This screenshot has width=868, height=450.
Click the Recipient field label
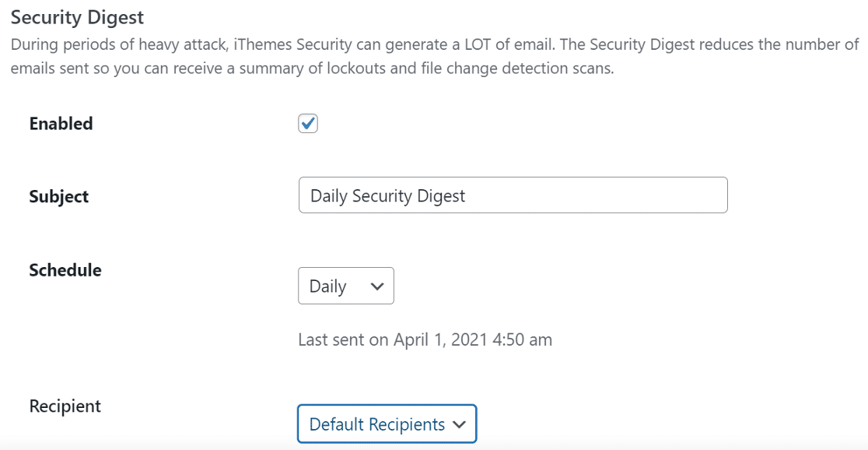65,406
